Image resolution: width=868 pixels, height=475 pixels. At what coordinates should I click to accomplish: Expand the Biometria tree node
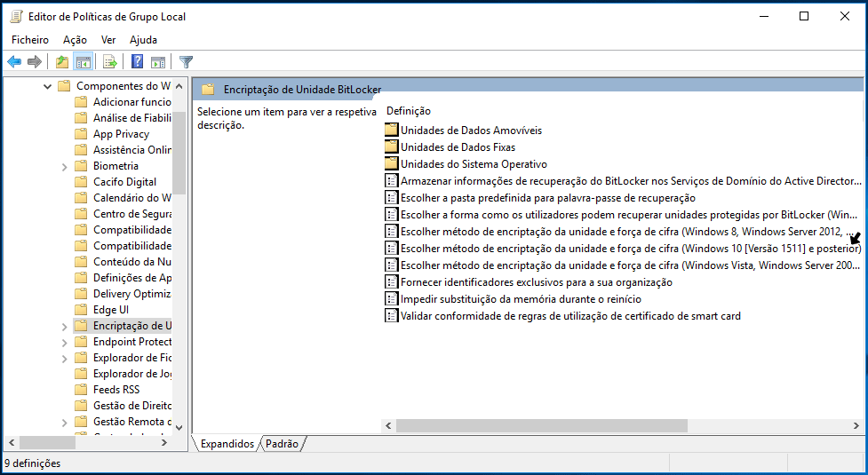click(x=64, y=166)
